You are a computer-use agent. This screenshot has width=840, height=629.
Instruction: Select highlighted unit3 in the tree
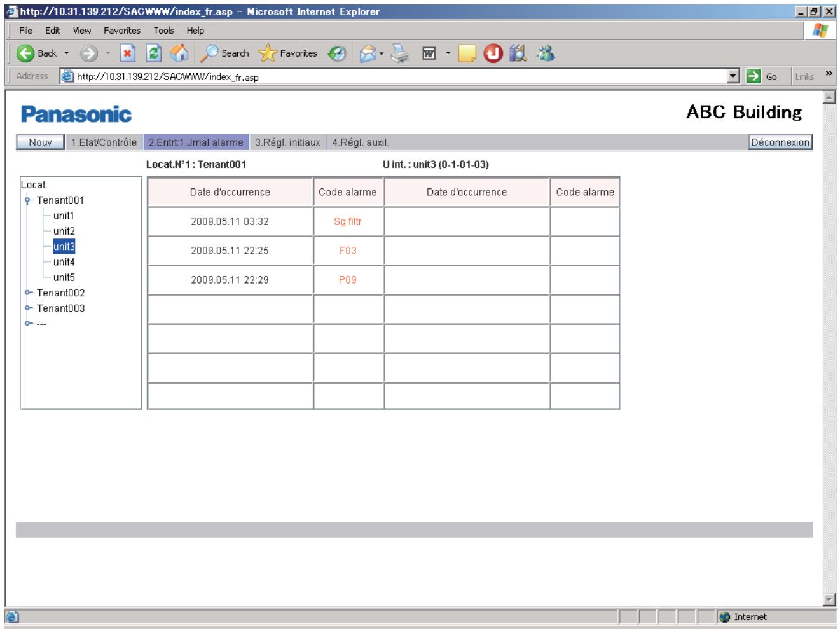click(x=64, y=246)
